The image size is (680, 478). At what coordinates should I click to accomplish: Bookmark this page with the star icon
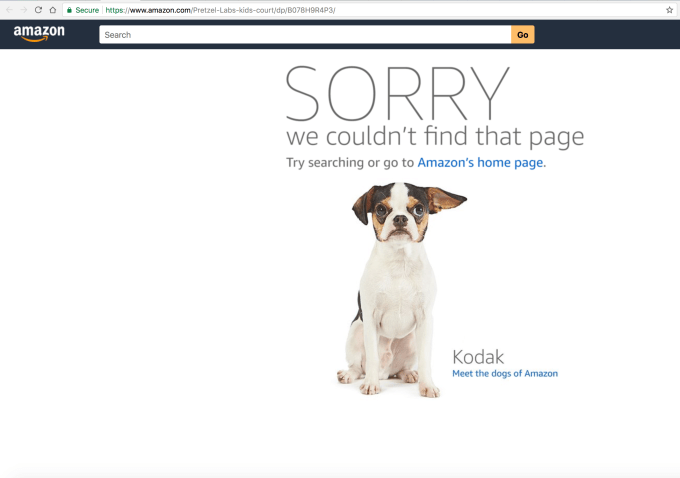[669, 10]
